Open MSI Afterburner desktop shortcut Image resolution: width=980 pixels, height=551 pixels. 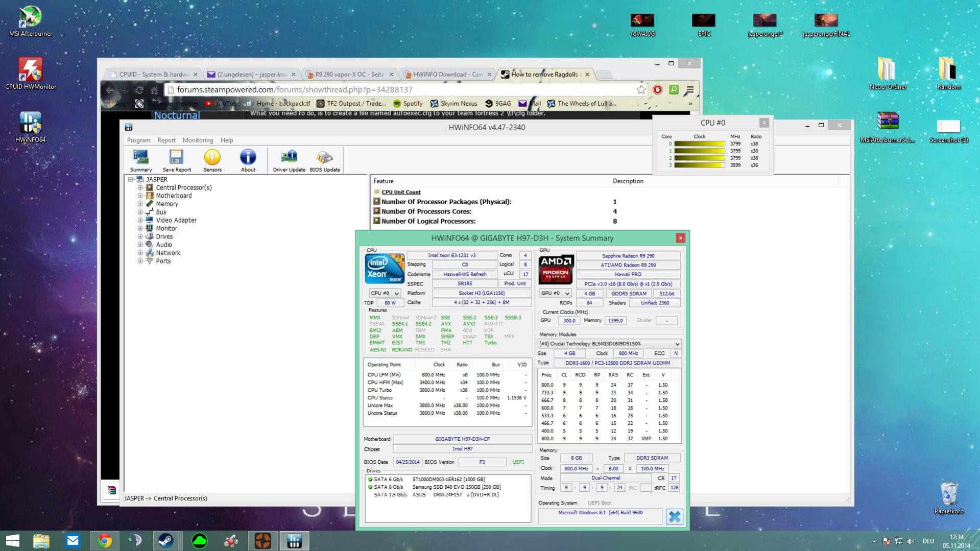click(x=31, y=21)
